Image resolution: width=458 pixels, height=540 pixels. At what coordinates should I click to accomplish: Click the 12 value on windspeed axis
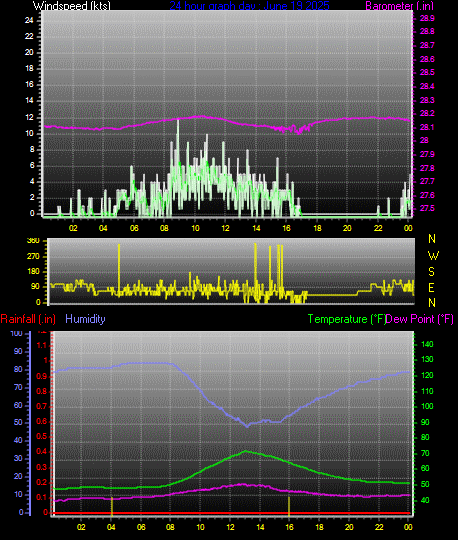pos(29,117)
